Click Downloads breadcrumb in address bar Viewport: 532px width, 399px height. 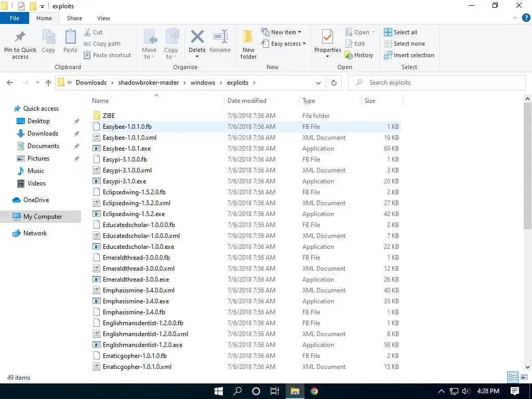click(91, 83)
